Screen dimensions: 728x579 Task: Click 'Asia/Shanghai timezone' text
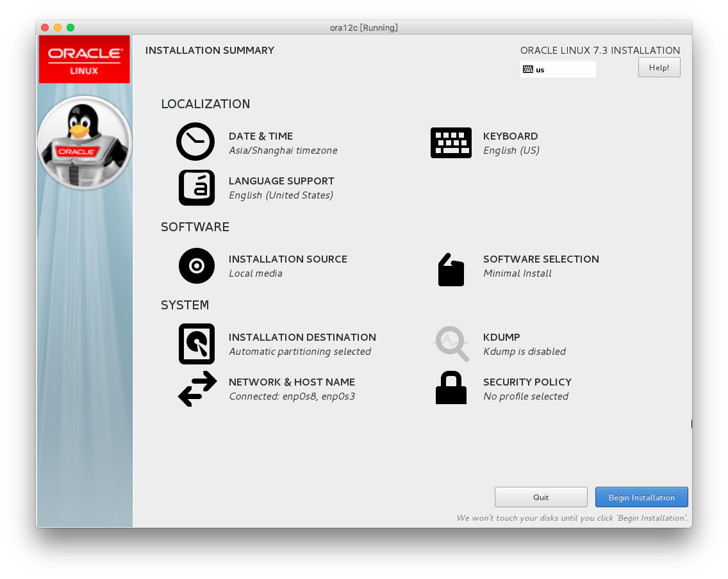point(283,151)
